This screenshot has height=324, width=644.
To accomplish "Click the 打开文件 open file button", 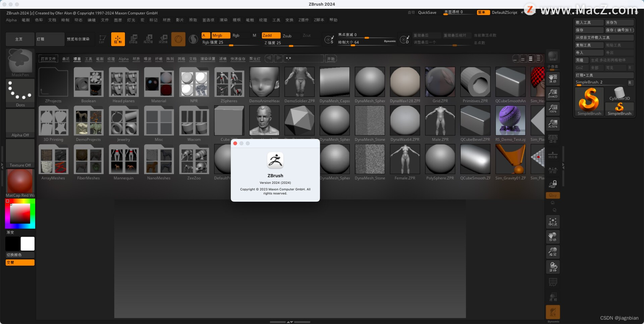I will (x=48, y=59).
